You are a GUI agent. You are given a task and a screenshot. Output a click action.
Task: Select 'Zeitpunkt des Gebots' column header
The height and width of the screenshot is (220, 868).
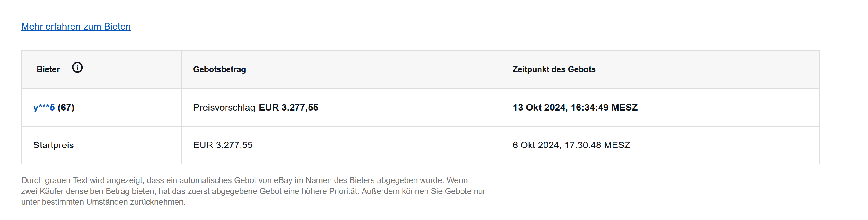point(554,69)
